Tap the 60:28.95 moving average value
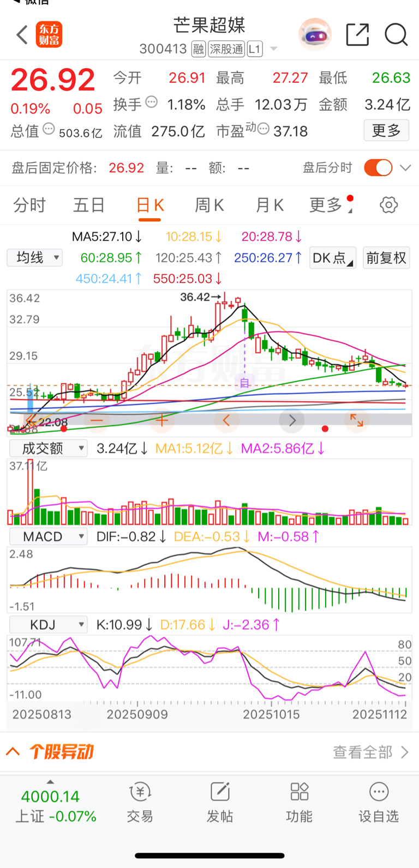419x868 pixels. click(111, 257)
